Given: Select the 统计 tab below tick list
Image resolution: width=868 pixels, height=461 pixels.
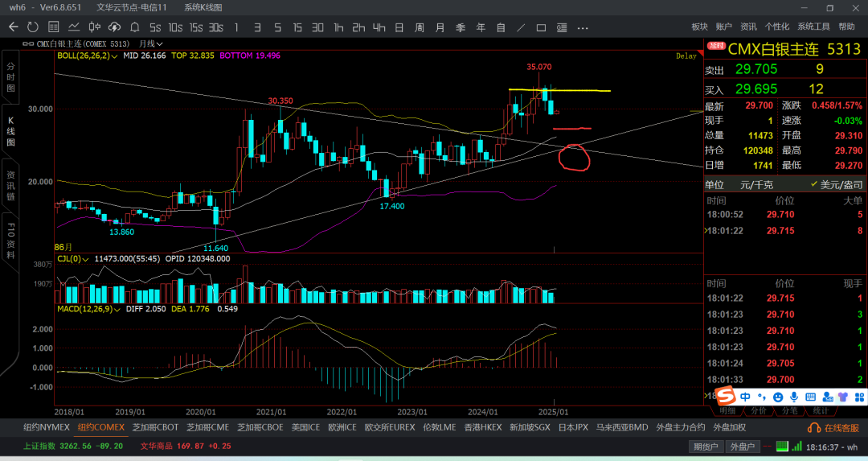Looking at the screenshot, I should click(821, 410).
